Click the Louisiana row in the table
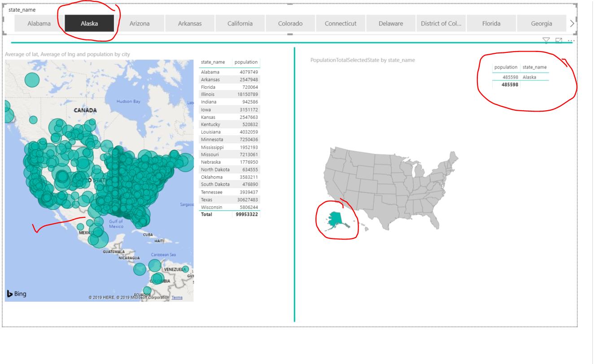Viewport: 595px width, 364px height. (x=229, y=132)
